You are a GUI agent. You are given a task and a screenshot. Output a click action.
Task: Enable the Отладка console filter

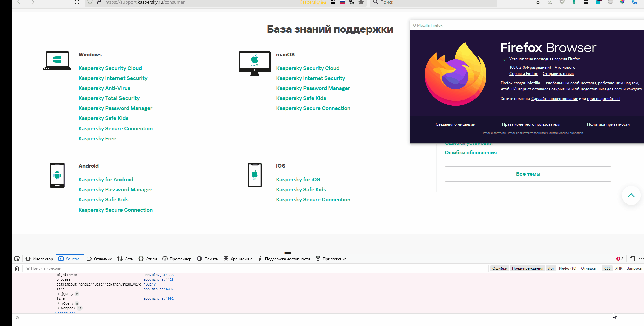(x=588, y=268)
